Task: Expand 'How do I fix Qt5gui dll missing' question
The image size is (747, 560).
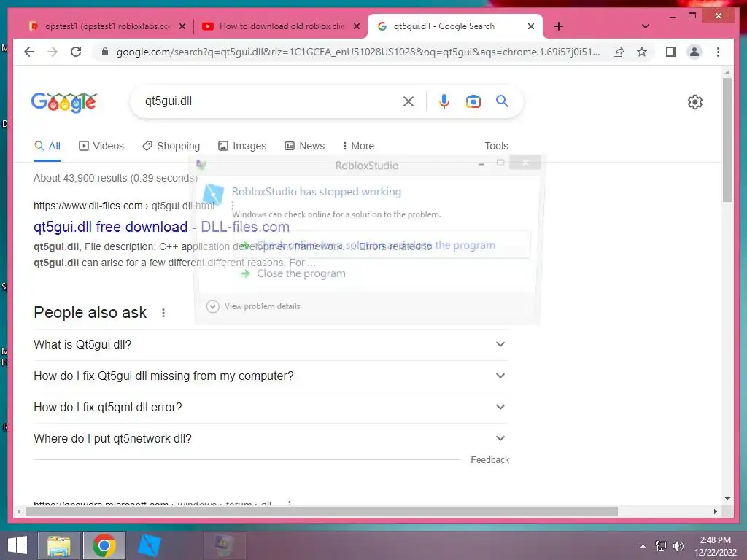Action: coord(270,376)
